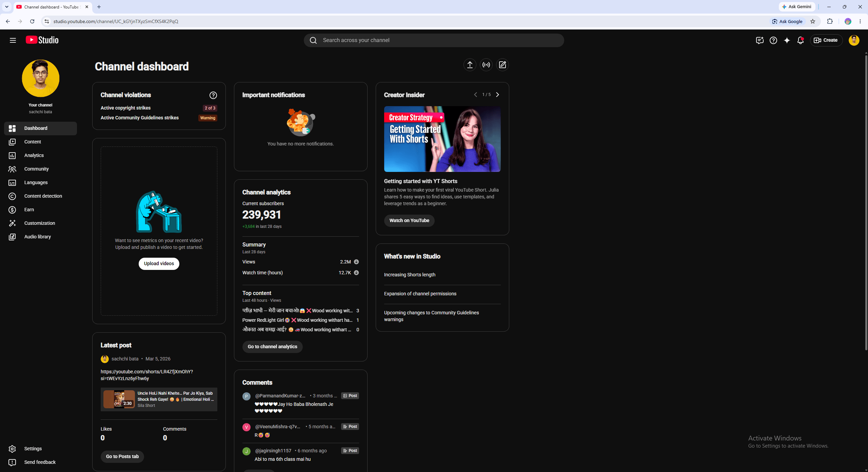Open the notifications bell
Screen dimensions: 868x472
(x=801, y=40)
